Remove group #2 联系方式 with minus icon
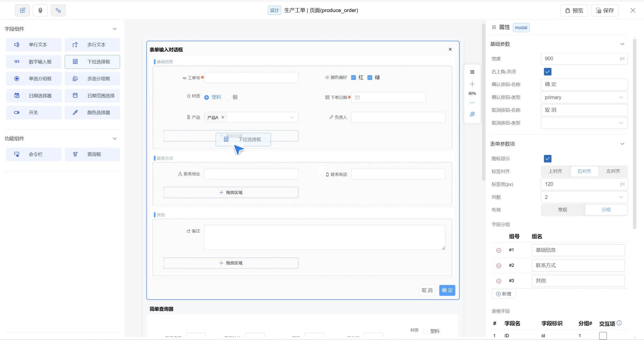Screen dimensions: 644x340 (x=499, y=266)
